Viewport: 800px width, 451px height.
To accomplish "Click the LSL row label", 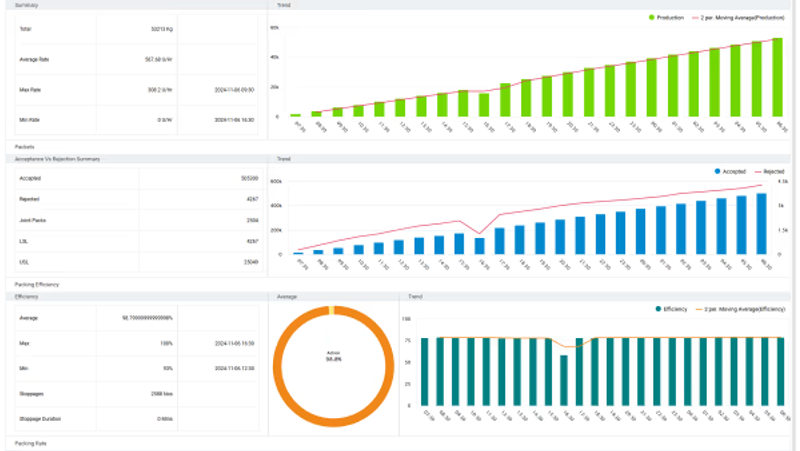I will point(23,241).
